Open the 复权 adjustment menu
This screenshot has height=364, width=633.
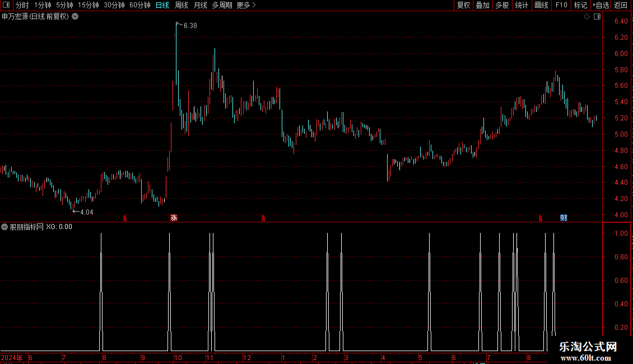(463, 5)
